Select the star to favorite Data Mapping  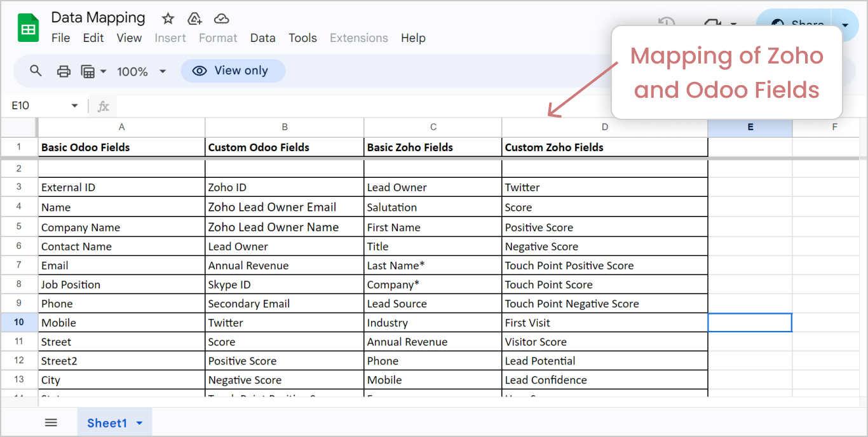[167, 18]
